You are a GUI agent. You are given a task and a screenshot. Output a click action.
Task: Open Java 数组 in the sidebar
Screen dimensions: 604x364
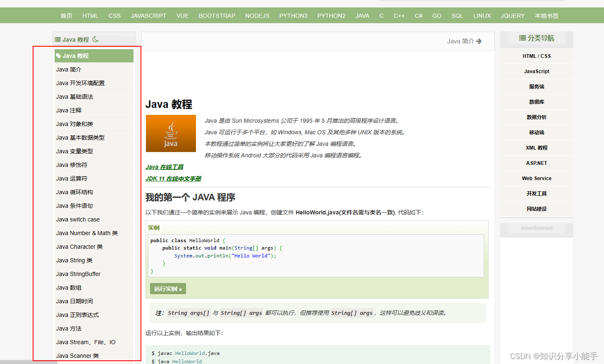(x=94, y=288)
